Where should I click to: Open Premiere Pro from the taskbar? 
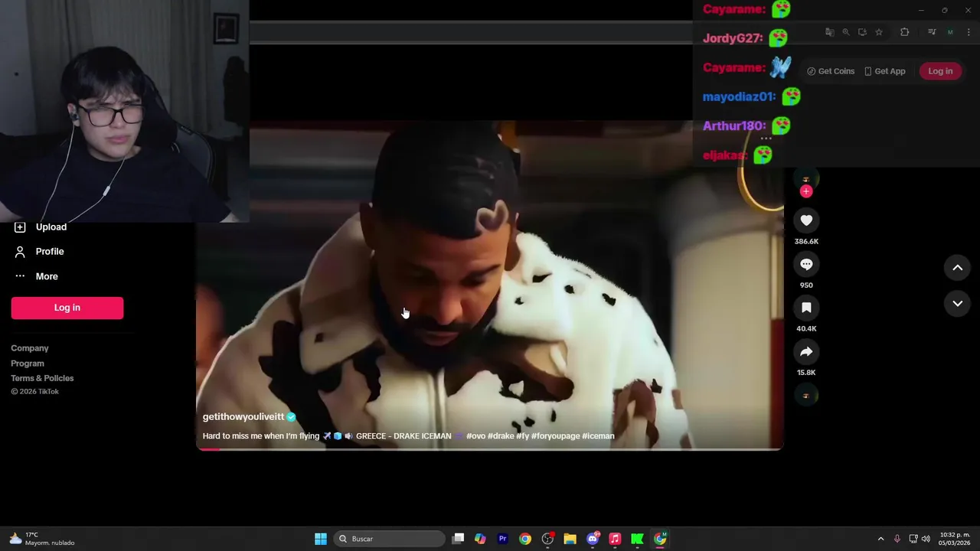click(502, 539)
